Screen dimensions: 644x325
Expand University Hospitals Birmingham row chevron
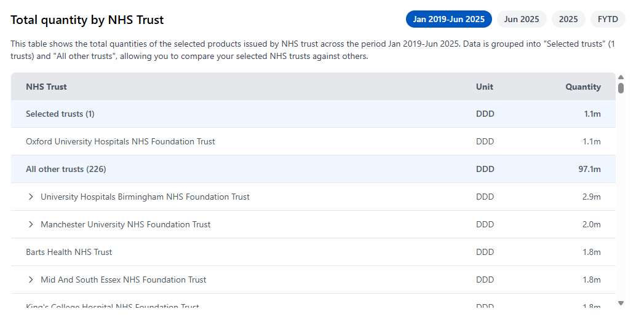pos(31,197)
